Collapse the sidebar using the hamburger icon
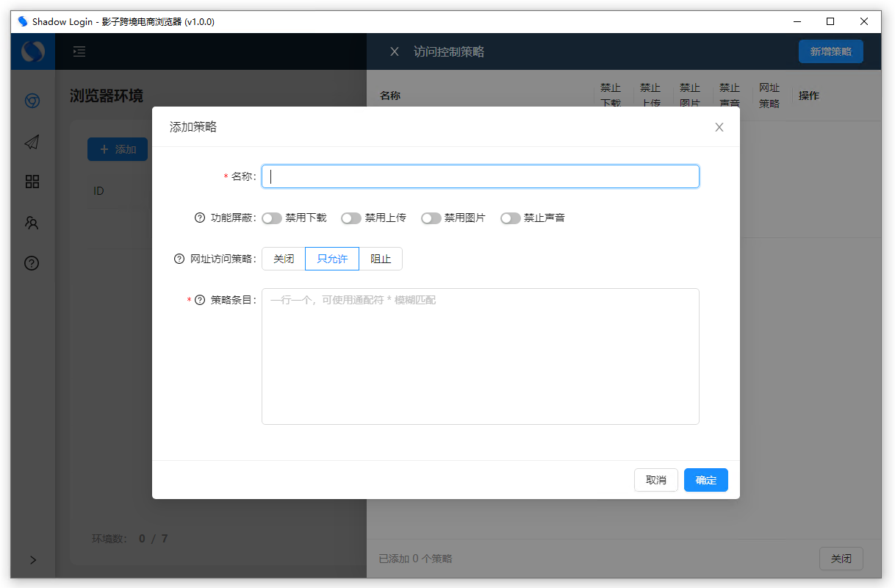The image size is (895, 588). pos(79,51)
